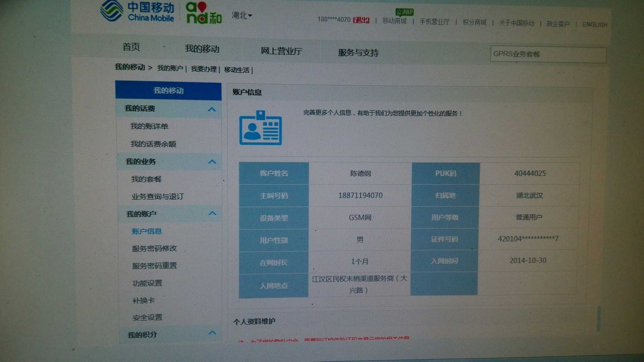The width and height of the screenshot is (644, 362).
Task: Click the 我要办理 breadcrumb link
Action: (x=204, y=69)
